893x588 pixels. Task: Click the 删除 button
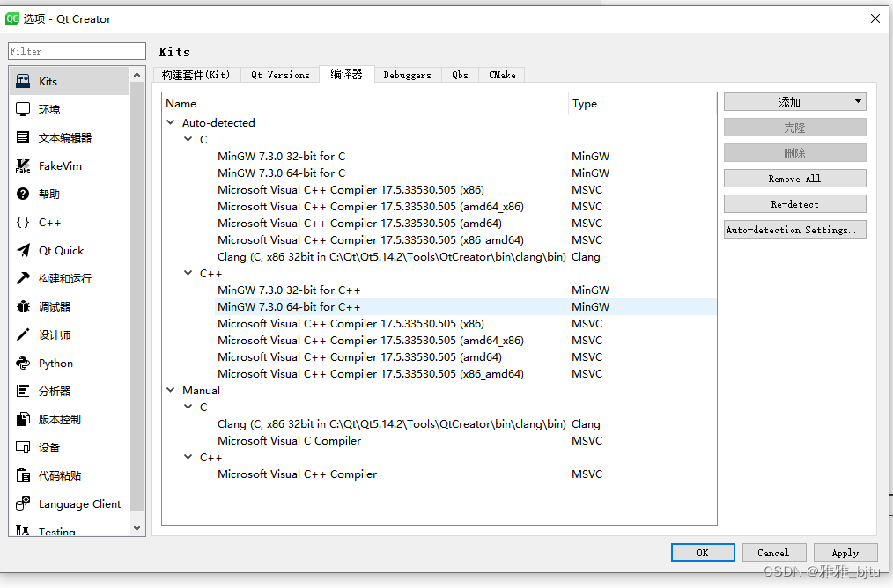click(x=795, y=153)
